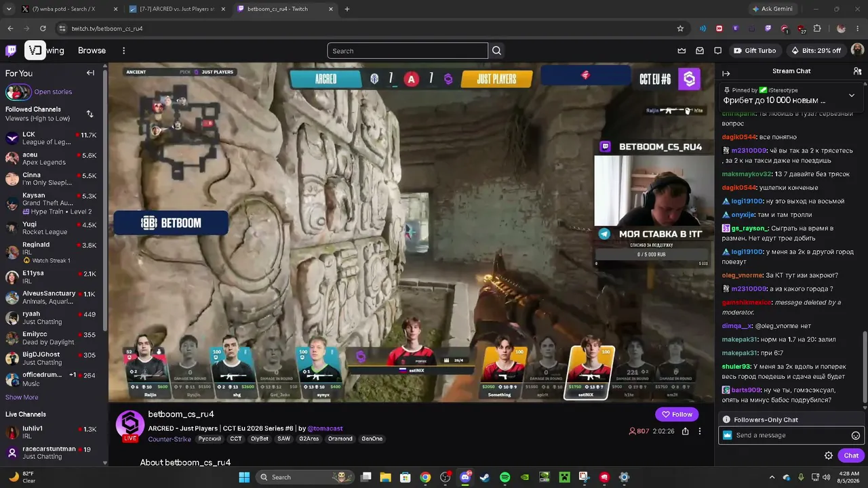Sort followed channels by viewers

click(90, 114)
